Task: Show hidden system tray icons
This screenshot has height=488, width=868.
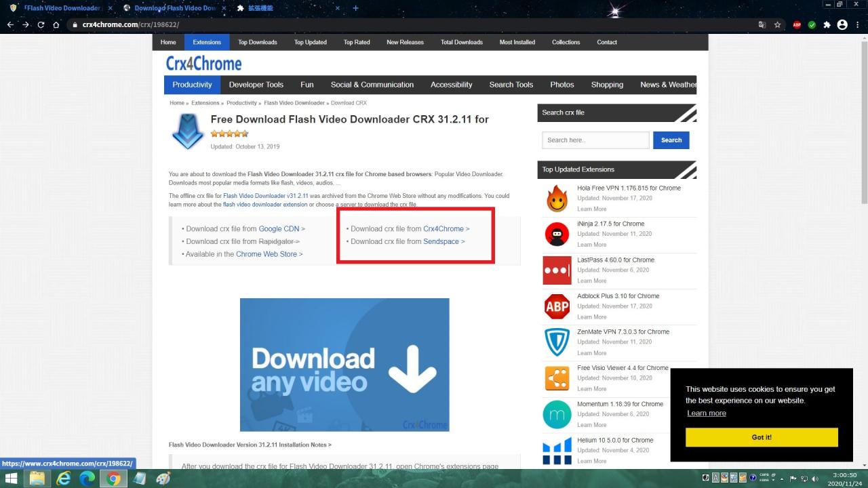Action: click(x=783, y=479)
